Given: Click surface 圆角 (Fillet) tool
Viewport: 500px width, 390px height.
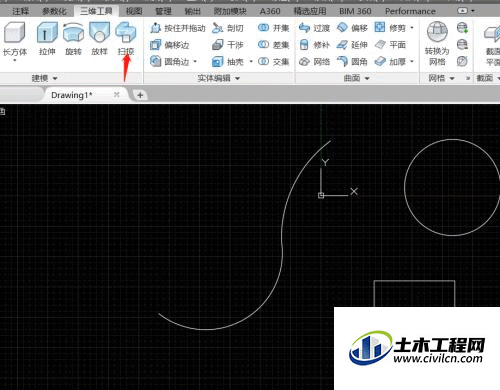Looking at the screenshot, I should click(x=352, y=61).
